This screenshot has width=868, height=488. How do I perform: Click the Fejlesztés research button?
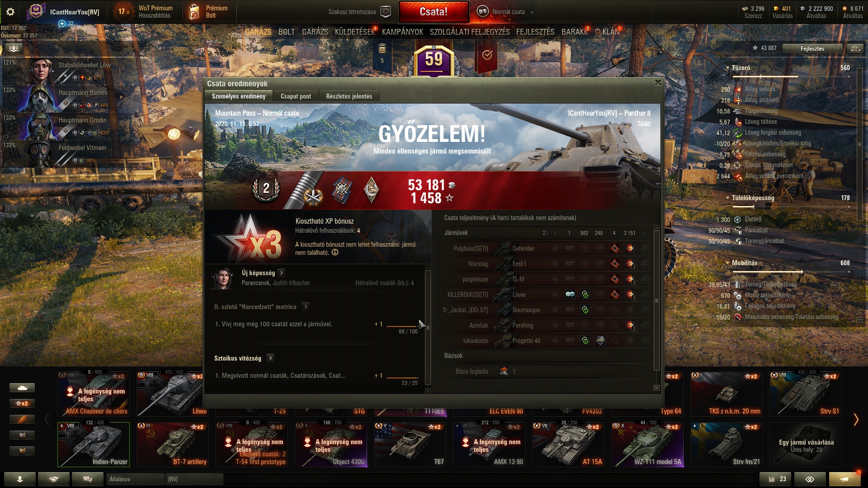[x=812, y=48]
